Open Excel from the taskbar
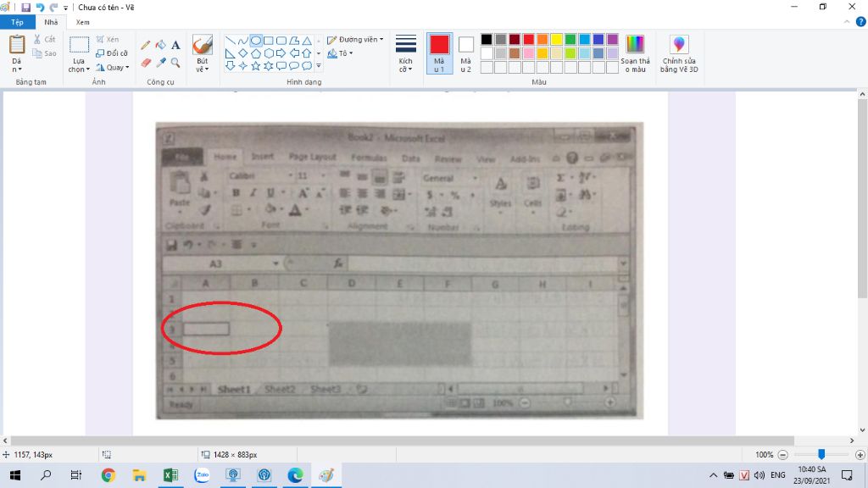The width and height of the screenshot is (868, 488). click(x=170, y=474)
